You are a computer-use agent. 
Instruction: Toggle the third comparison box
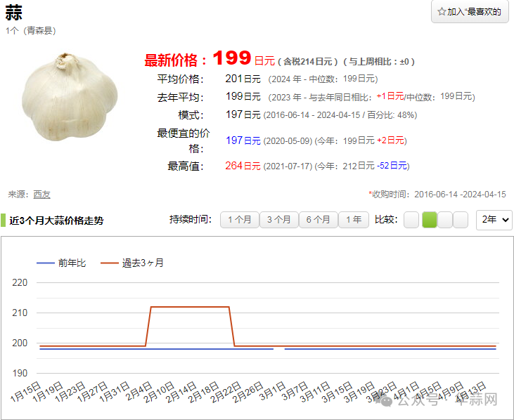[x=445, y=220]
